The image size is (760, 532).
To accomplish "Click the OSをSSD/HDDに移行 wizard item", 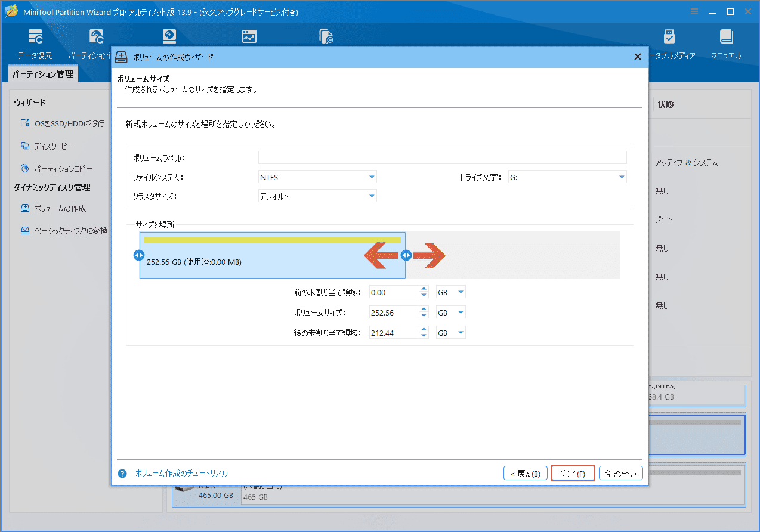I will [63, 123].
